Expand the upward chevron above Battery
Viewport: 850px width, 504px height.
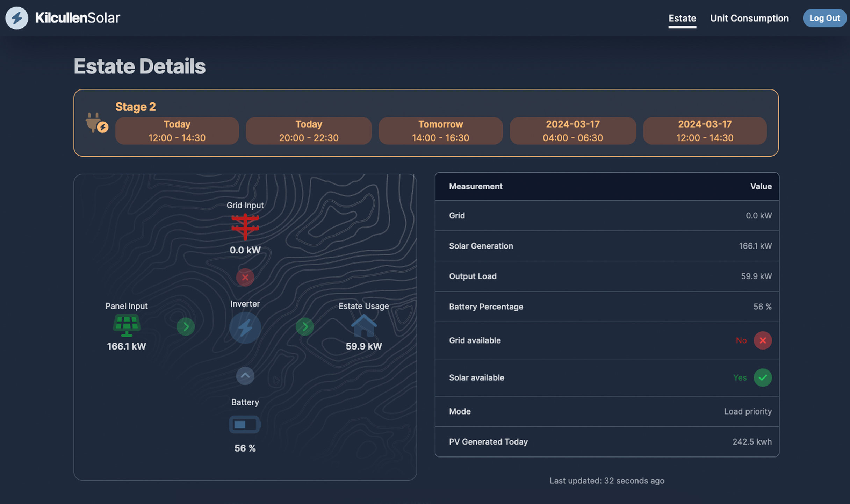(245, 376)
